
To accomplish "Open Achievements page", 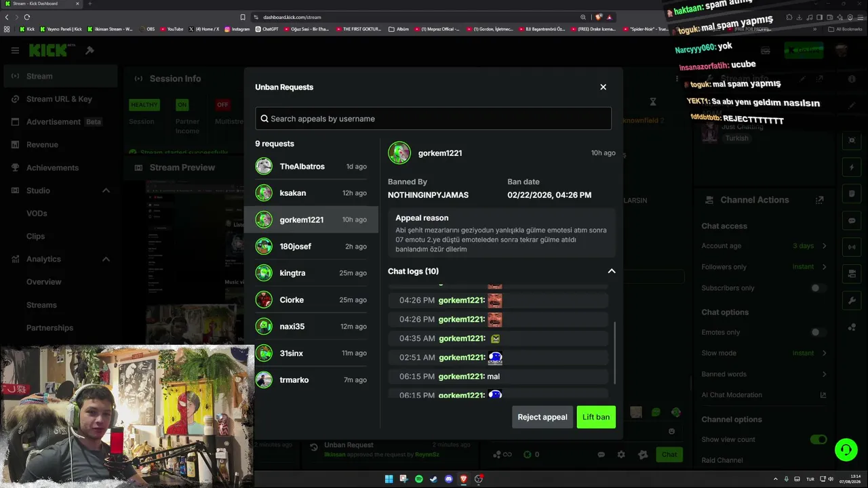I will click(x=60, y=167).
